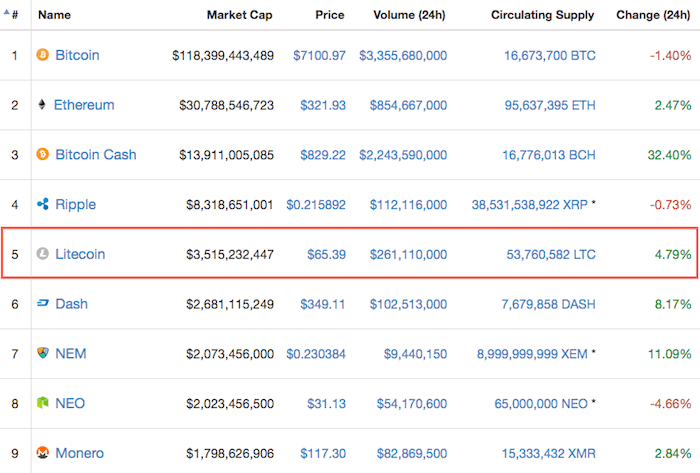Select Bitcoin market cap $118,399,443,489
The height and width of the screenshot is (473, 700).
pyautogui.click(x=223, y=55)
